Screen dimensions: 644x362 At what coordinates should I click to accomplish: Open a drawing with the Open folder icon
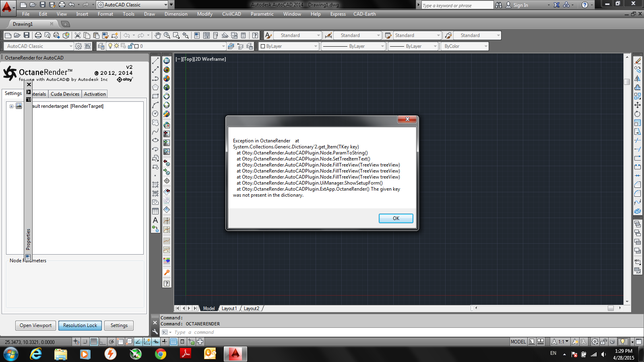click(17, 35)
